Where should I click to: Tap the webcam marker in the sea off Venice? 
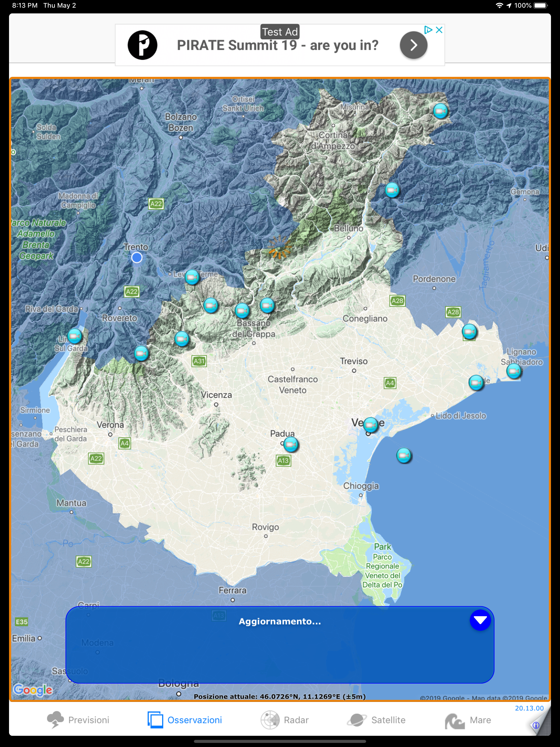click(404, 456)
